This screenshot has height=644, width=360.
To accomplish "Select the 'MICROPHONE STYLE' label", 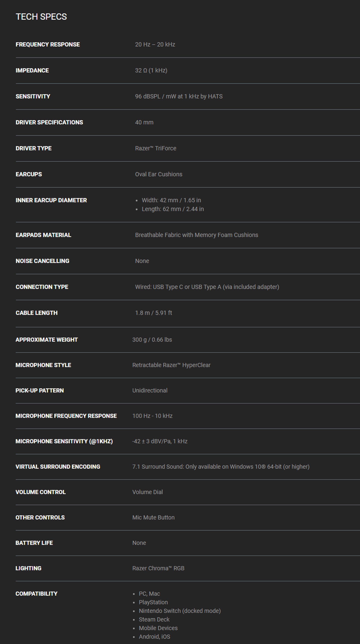I will click(x=43, y=366).
